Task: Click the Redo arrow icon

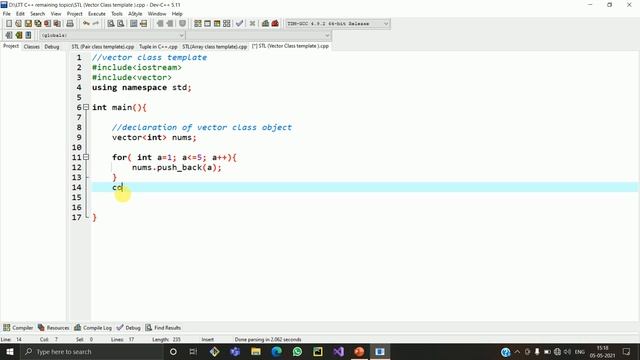Action: (96, 24)
